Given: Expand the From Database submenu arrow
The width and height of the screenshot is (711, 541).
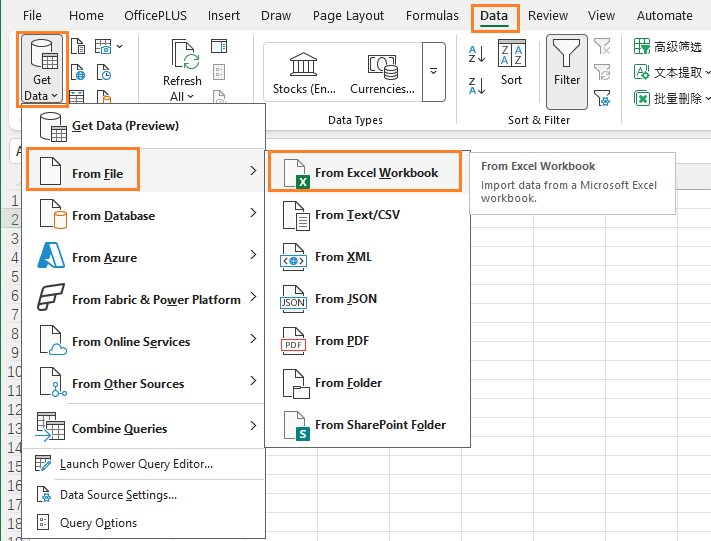Looking at the screenshot, I should (x=253, y=213).
